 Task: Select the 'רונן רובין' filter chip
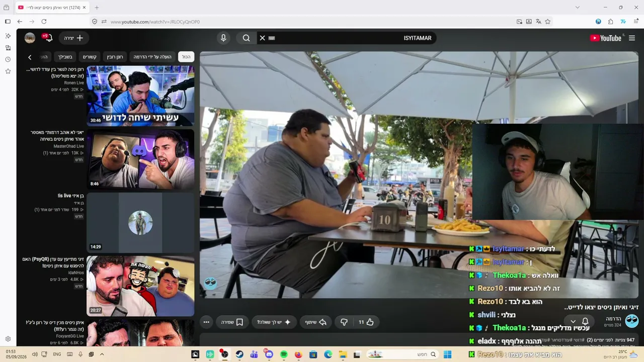[x=115, y=57]
